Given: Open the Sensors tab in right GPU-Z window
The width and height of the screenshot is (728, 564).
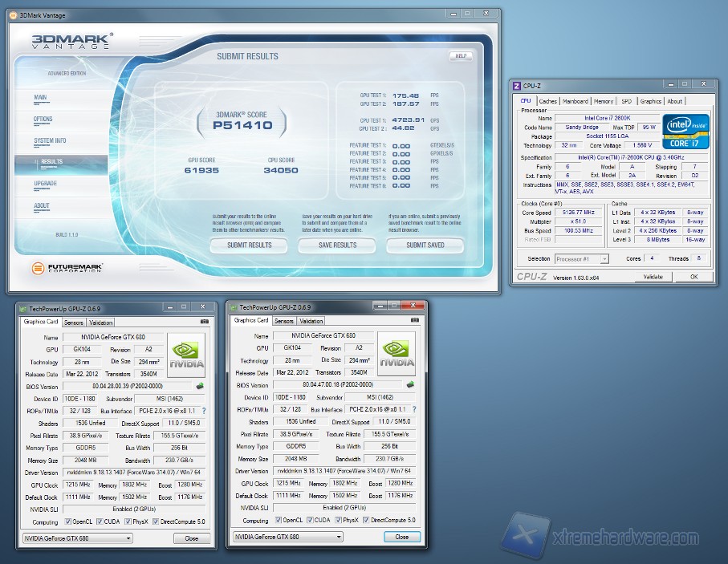Looking at the screenshot, I should [x=284, y=321].
